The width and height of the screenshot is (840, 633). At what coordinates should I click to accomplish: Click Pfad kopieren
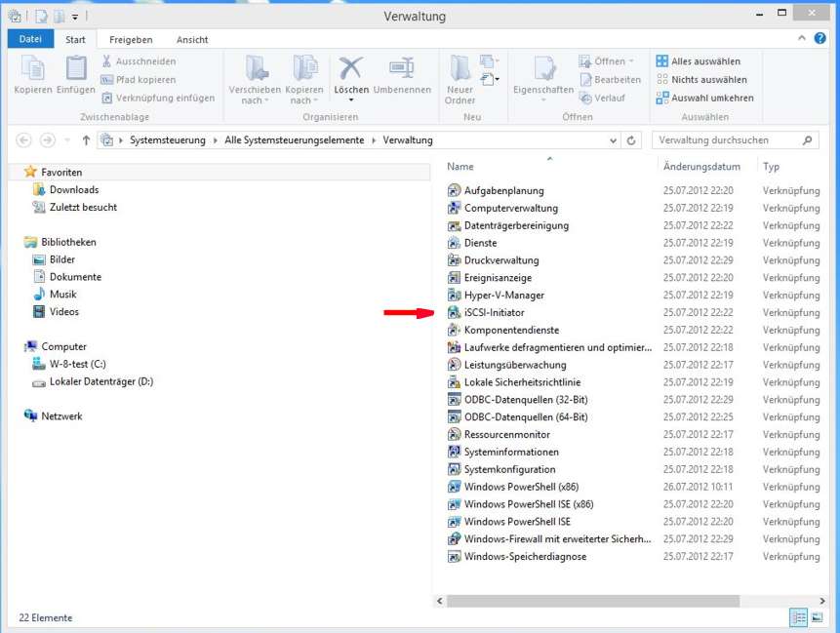pyautogui.click(x=139, y=80)
